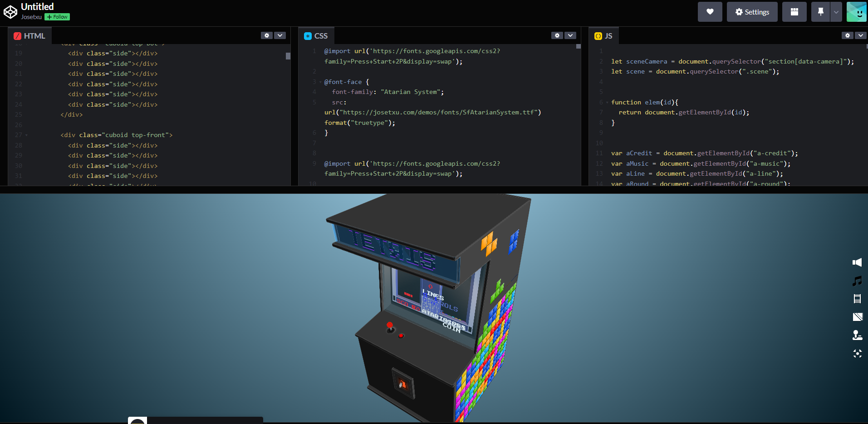Toggle joystick controls icon in preview
The image size is (868, 424).
(857, 335)
